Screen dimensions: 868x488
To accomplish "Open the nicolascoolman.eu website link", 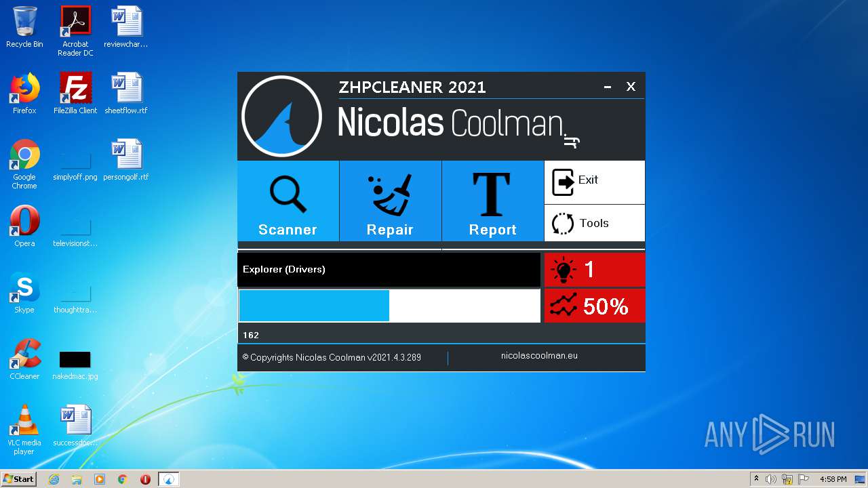I will tap(539, 356).
